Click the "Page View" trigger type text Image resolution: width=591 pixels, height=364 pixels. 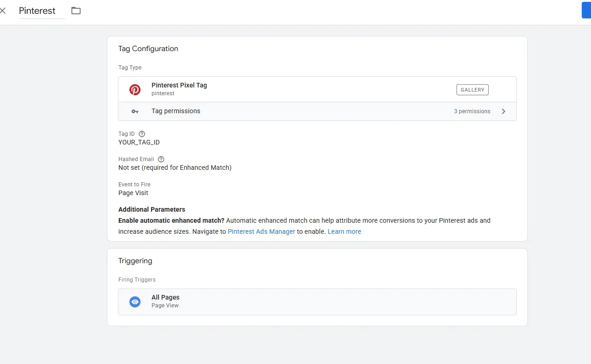pyautogui.click(x=165, y=306)
